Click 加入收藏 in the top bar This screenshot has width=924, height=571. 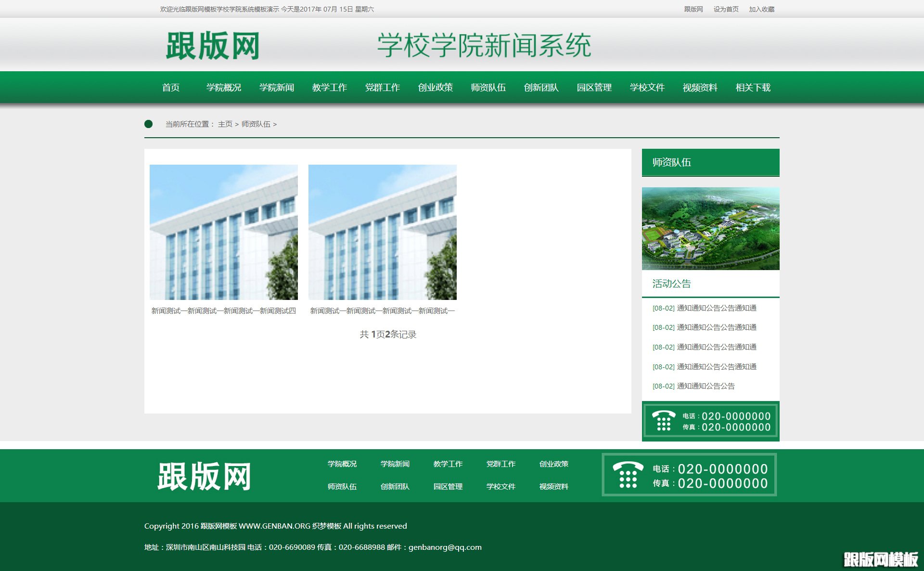[762, 9]
